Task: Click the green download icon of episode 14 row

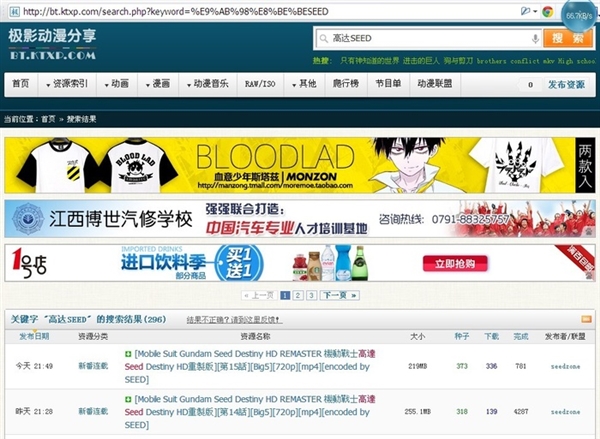Action: click(128, 400)
